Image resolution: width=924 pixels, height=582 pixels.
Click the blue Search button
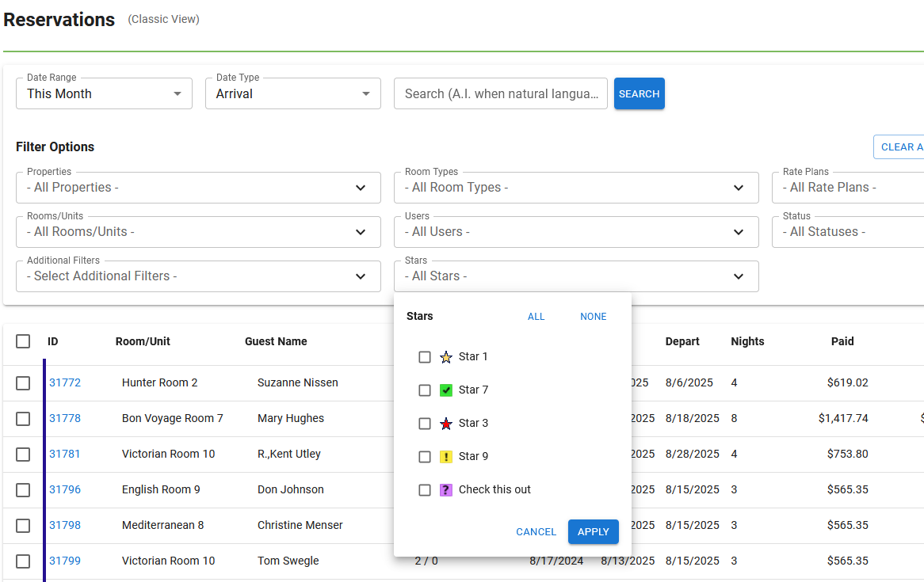pyautogui.click(x=639, y=93)
